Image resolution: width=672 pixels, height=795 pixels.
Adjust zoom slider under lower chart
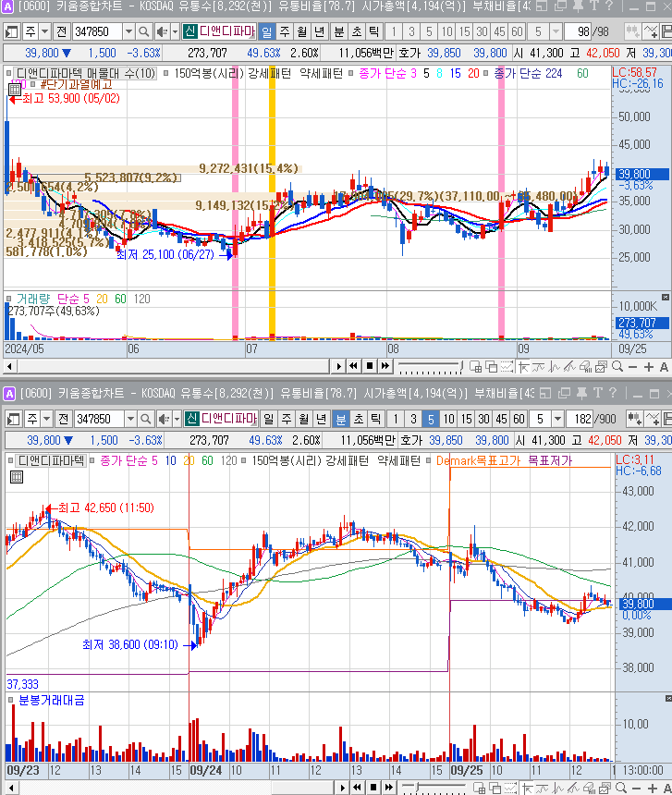(434, 788)
